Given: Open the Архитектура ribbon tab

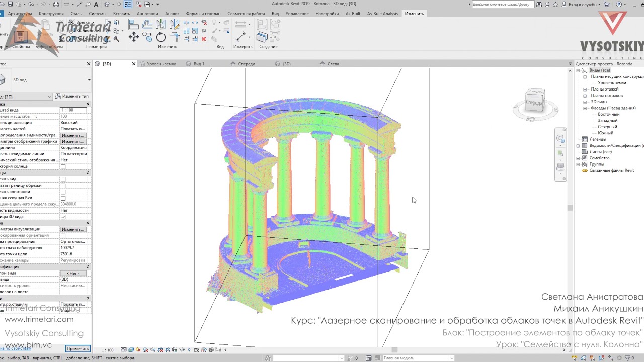Looking at the screenshot, I should (20, 14).
